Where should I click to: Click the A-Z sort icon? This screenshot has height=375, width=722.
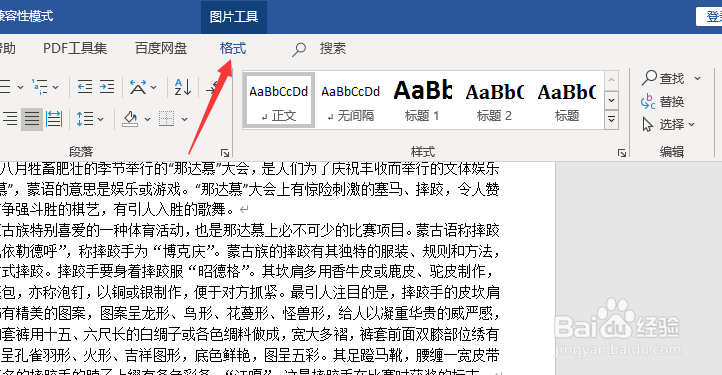point(183,87)
